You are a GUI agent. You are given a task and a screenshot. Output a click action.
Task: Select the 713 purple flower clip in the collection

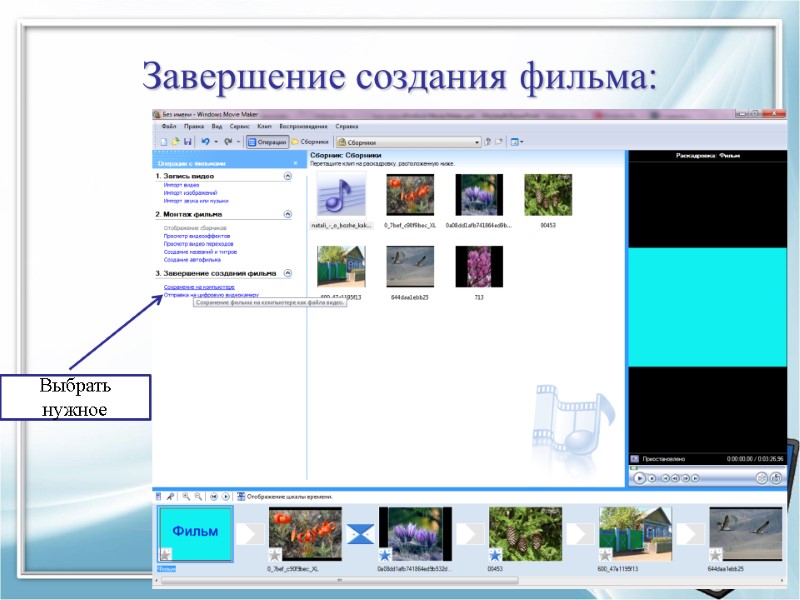479,272
